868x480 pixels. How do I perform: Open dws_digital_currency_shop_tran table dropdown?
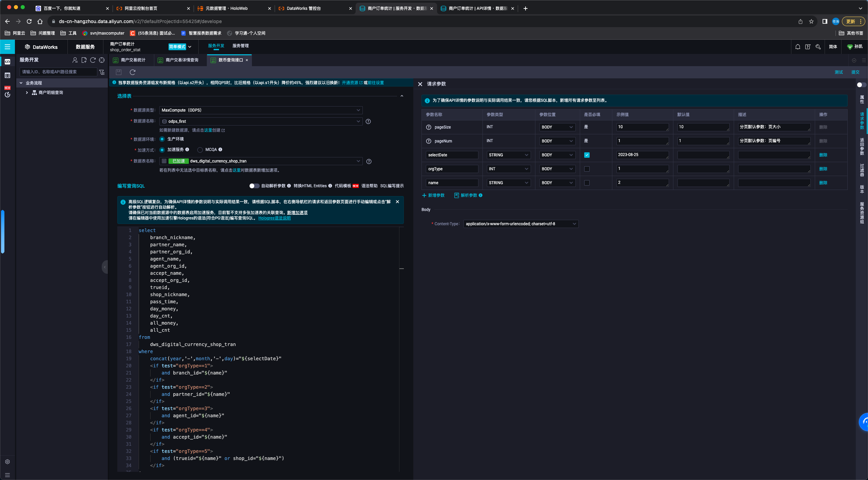(x=261, y=161)
